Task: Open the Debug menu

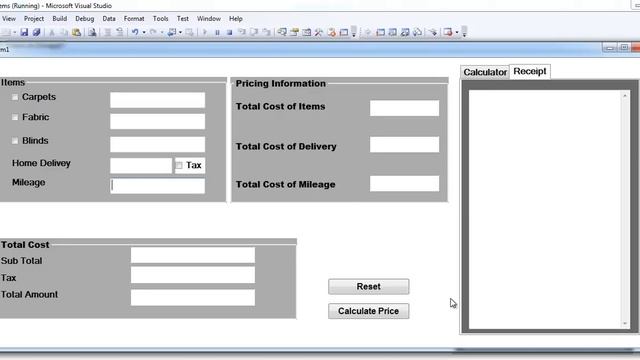Action: [84, 19]
